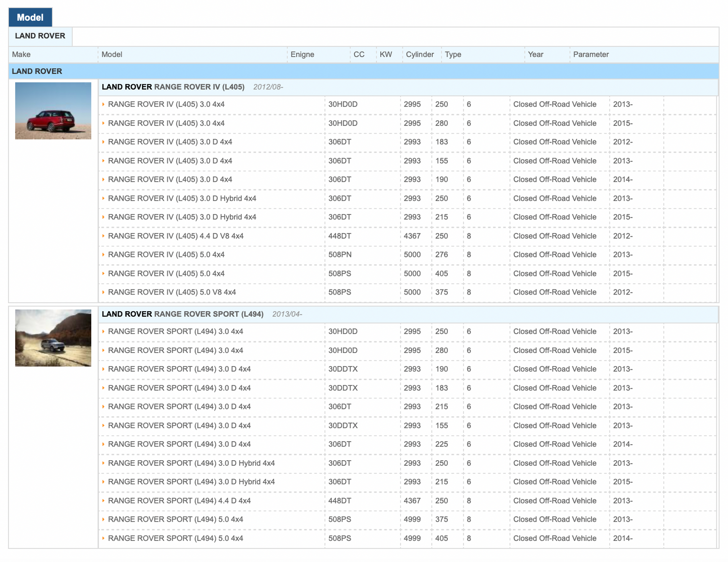This screenshot has width=728, height=562.
Task: Click arrow icon beside Range Rover IV 4.4 D V8
Action: click(103, 236)
